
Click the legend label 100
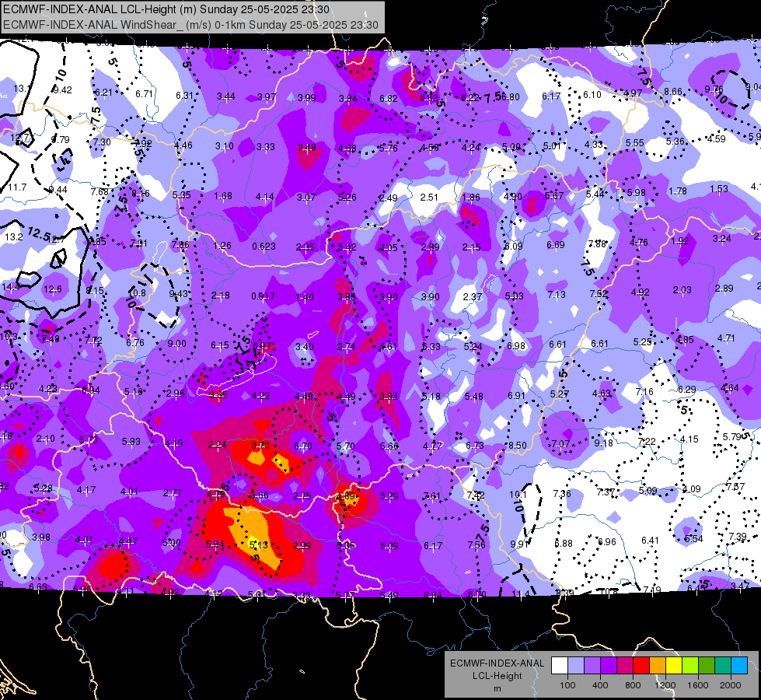(567, 685)
